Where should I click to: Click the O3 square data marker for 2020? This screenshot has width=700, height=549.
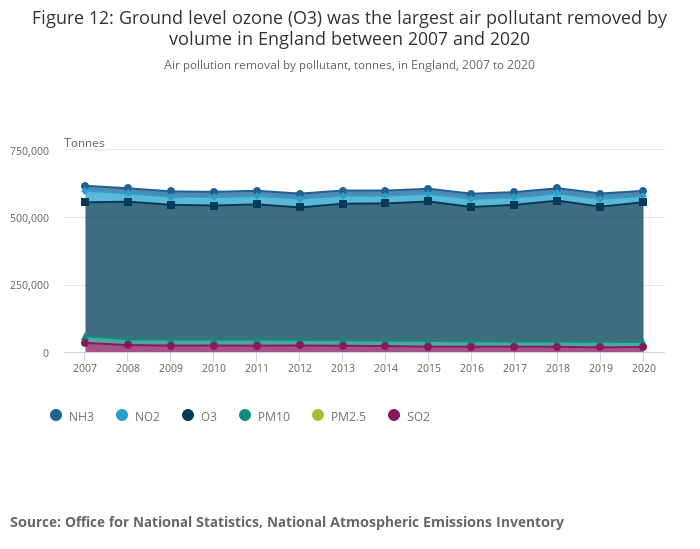point(643,202)
